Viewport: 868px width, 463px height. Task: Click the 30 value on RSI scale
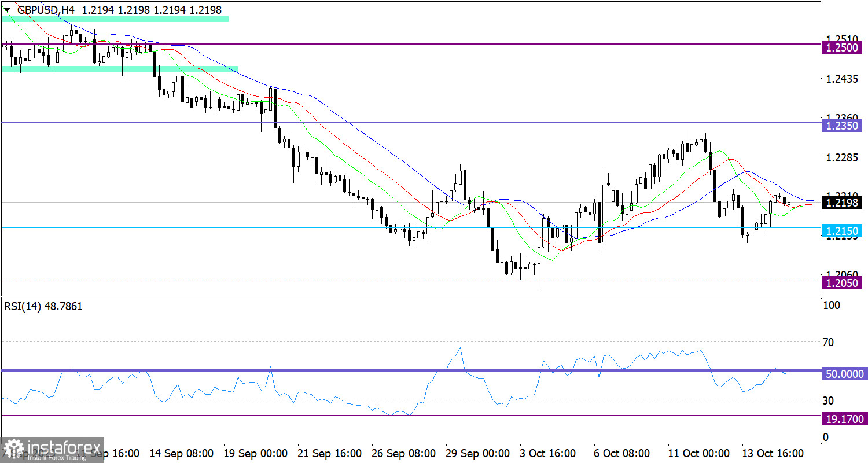point(829,400)
